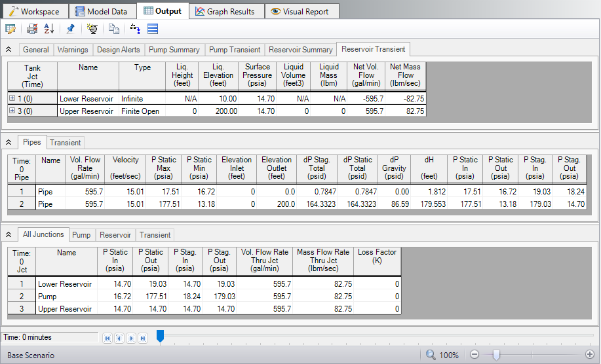Switch to the Graph Results tab
This screenshot has width=601, height=364.
[x=226, y=11]
